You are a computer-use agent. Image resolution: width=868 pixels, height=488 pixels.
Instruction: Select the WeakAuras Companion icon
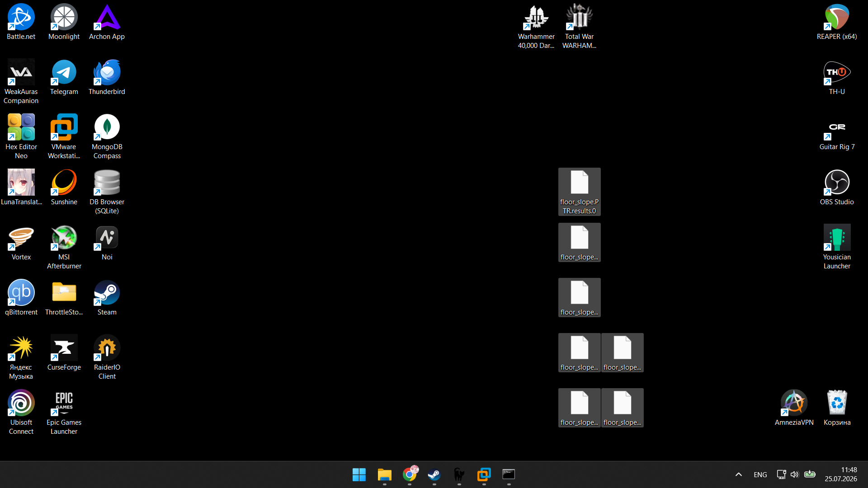click(21, 82)
